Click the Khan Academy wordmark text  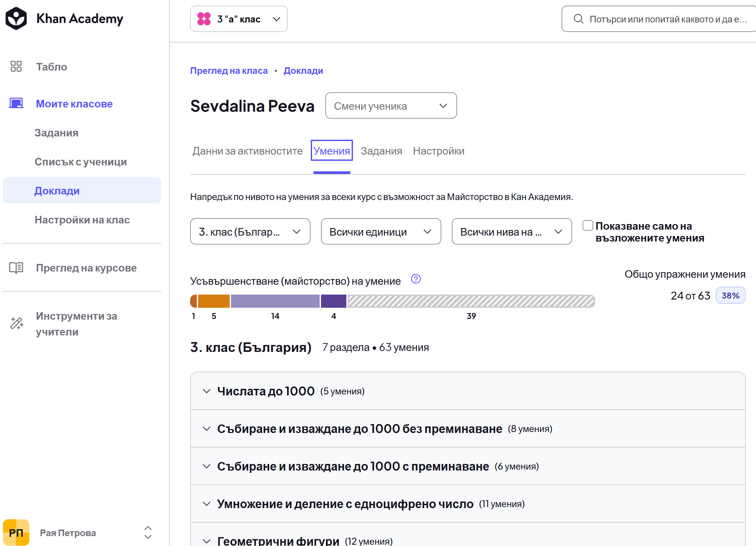pyautogui.click(x=80, y=19)
